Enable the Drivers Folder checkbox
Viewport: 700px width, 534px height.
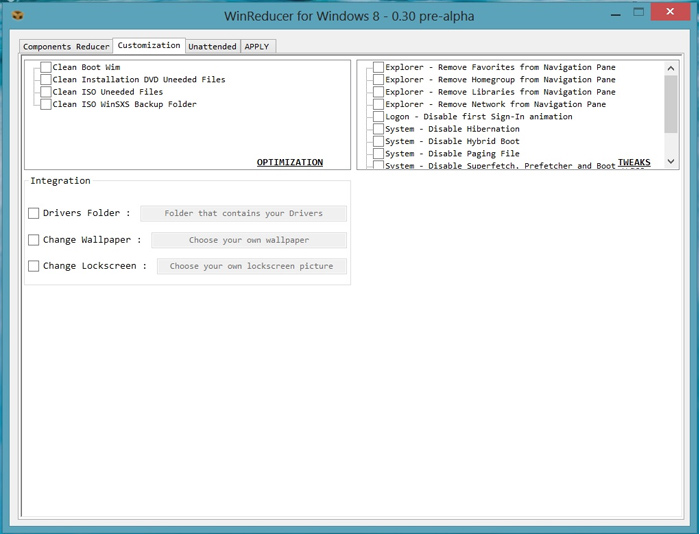coord(33,213)
